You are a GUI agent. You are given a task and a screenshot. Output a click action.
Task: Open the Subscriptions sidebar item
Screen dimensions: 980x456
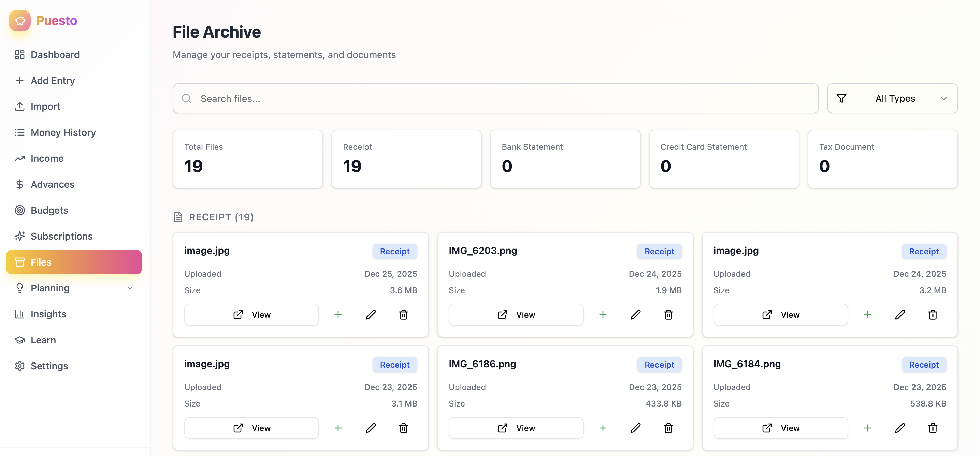coord(61,236)
